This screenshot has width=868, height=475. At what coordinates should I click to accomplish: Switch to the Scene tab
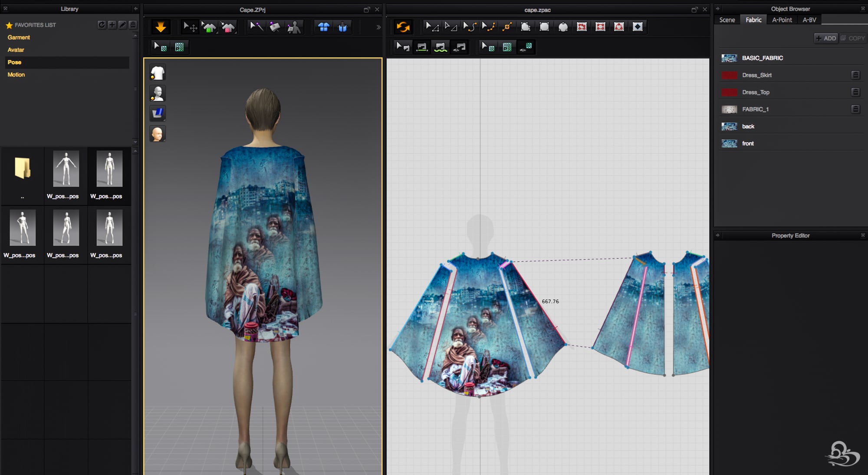pyautogui.click(x=727, y=20)
